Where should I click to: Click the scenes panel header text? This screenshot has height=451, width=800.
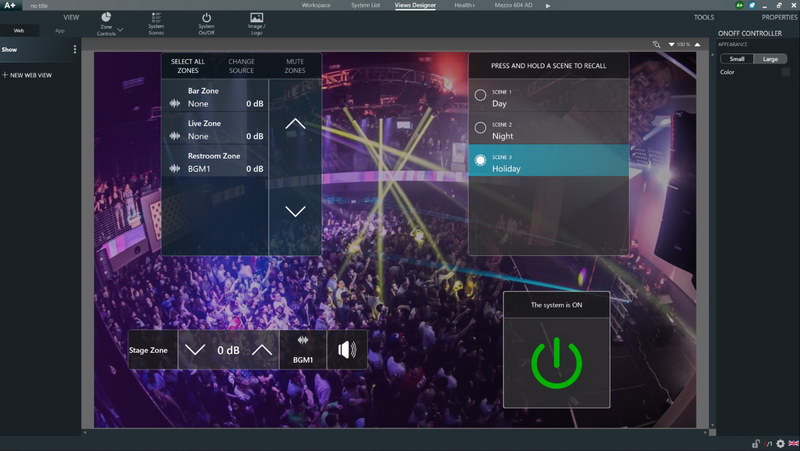point(548,66)
